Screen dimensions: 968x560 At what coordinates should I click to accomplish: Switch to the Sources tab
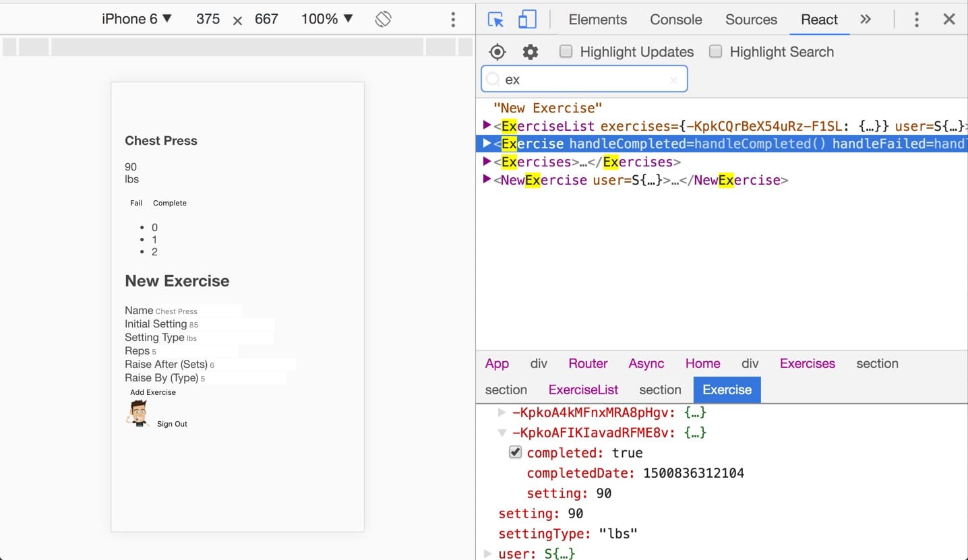tap(751, 20)
